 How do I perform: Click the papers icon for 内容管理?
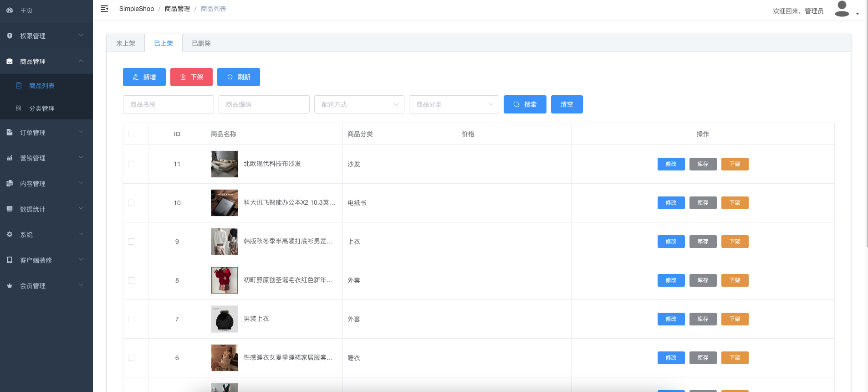10,183
